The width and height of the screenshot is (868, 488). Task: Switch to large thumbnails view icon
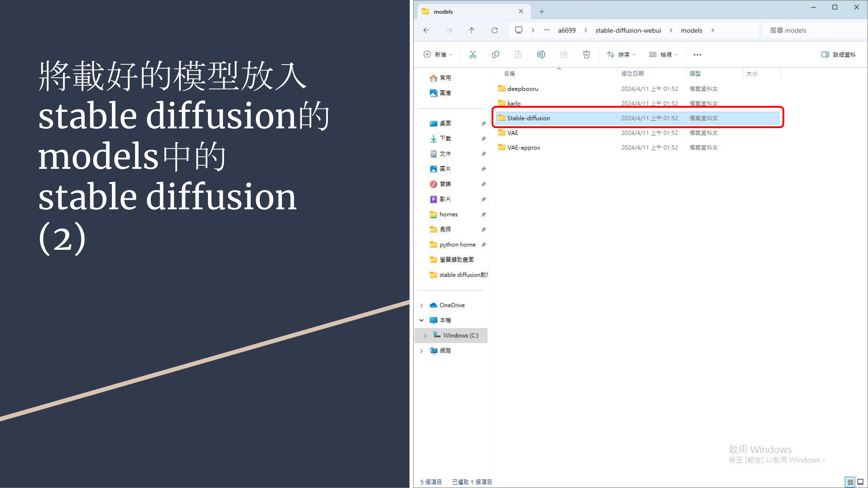click(x=860, y=482)
